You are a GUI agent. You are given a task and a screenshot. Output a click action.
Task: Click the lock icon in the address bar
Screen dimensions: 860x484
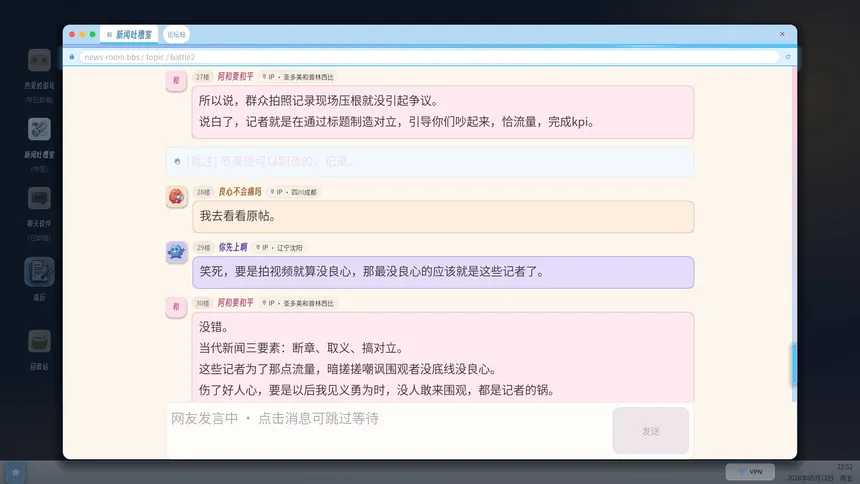pyautogui.click(x=72, y=57)
